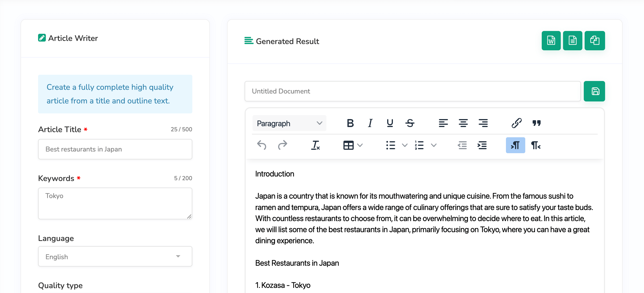This screenshot has width=644, height=293.
Task: Save the document using the save icon
Action: click(594, 91)
